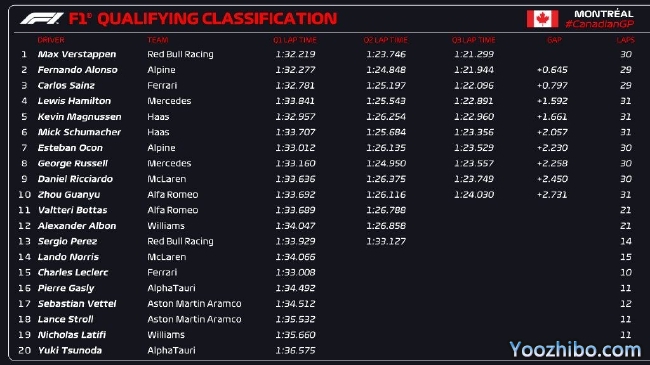Click Verstappen's Q3 time 1:21.299

coord(474,54)
